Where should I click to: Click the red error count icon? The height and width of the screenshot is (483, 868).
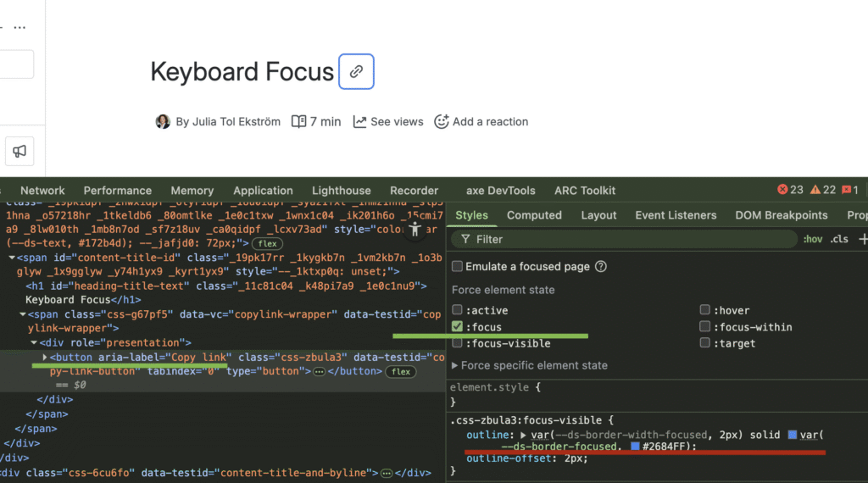(783, 191)
